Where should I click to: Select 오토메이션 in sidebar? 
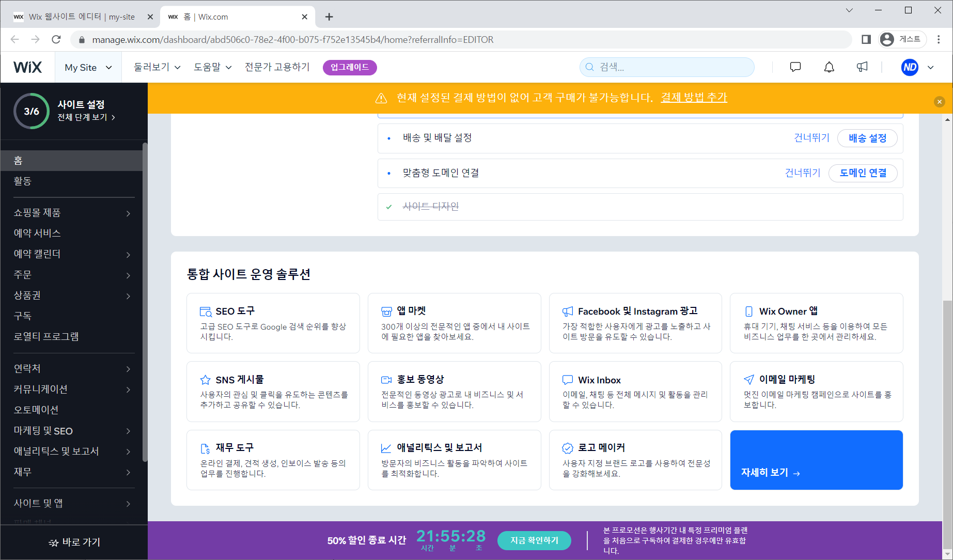click(x=72, y=410)
